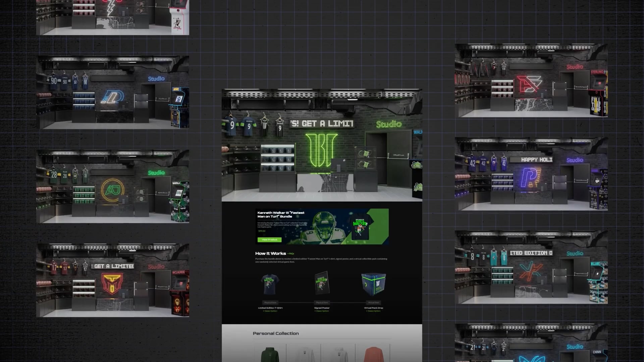Click the scrolling GET A LIMIT marquee sign
Image resolution: width=644 pixels, height=362 pixels.
(321, 124)
